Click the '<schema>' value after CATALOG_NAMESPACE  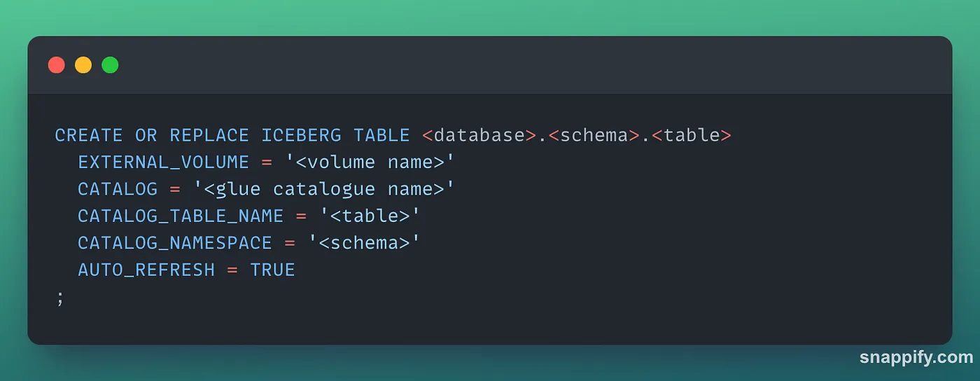pyautogui.click(x=364, y=243)
